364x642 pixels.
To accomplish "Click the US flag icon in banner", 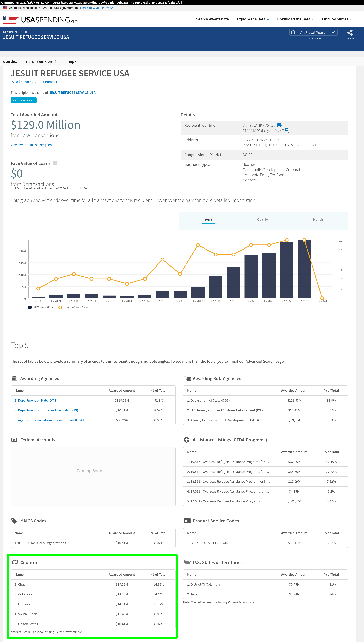I will coord(5,8).
